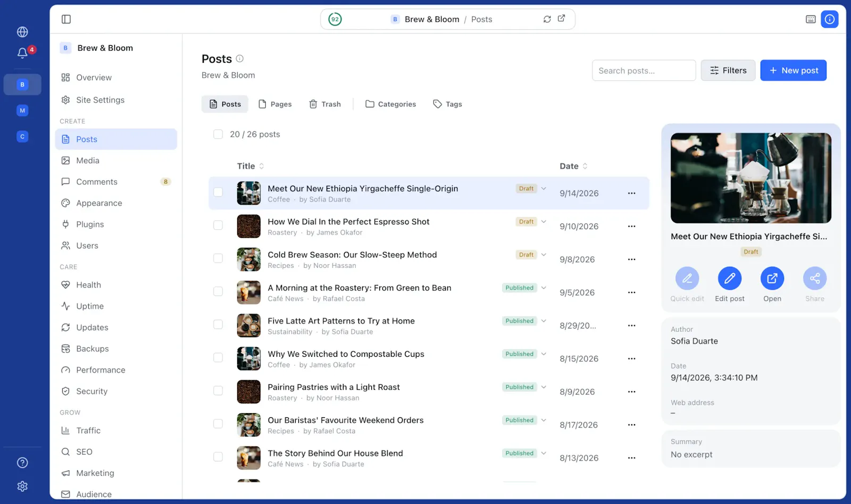Click the site health score 92 badge
The height and width of the screenshot is (504, 851).
tap(335, 19)
